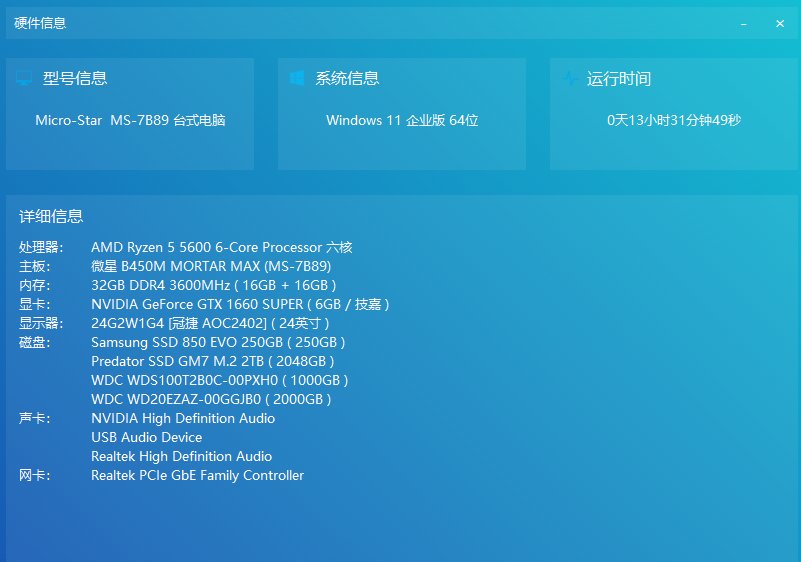Click the uptime value 0天13小时31分钟49秒
Screen dimensions: 801x562
(x=674, y=120)
